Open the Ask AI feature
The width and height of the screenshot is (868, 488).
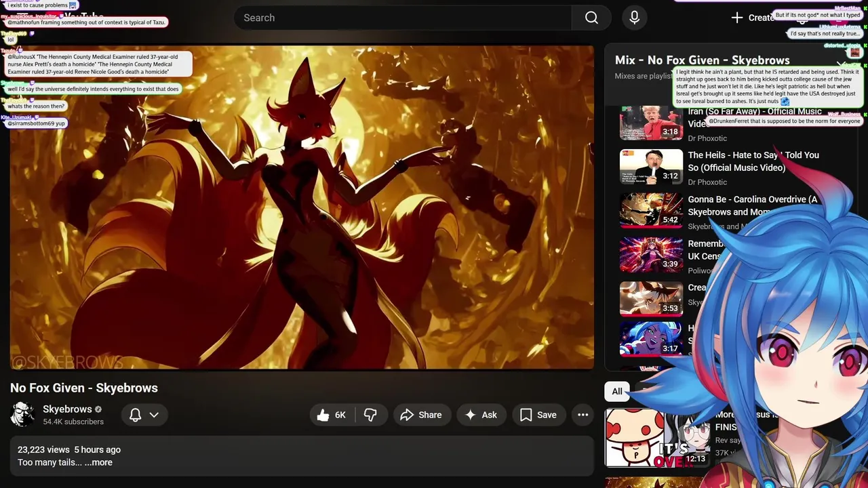point(481,415)
